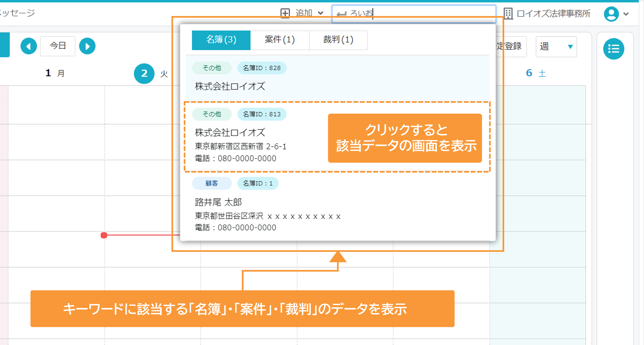Click the その他 tag on ID 828

[212, 68]
